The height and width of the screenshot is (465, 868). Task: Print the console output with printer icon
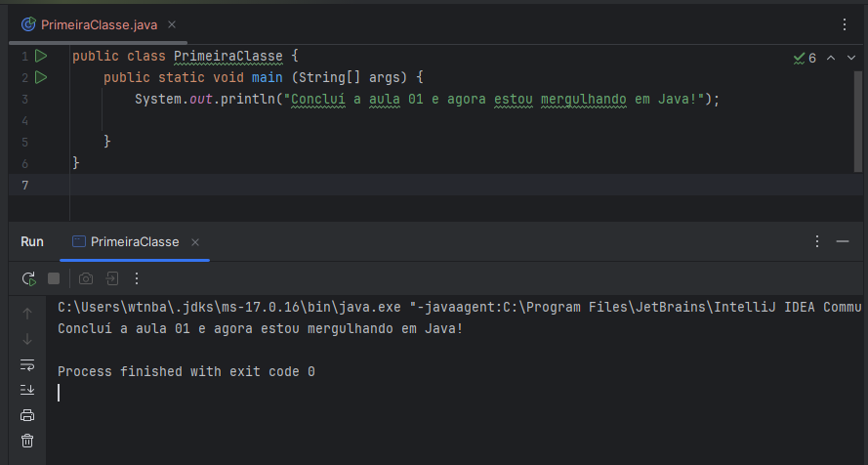click(x=27, y=415)
